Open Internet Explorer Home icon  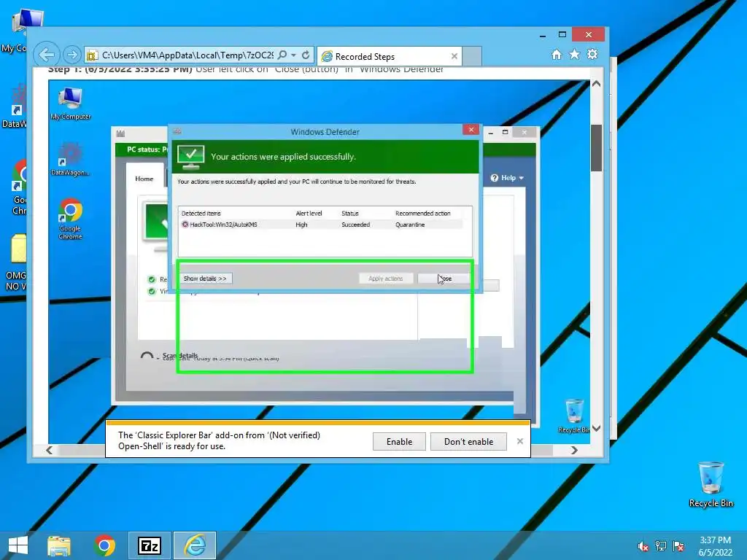coord(557,55)
